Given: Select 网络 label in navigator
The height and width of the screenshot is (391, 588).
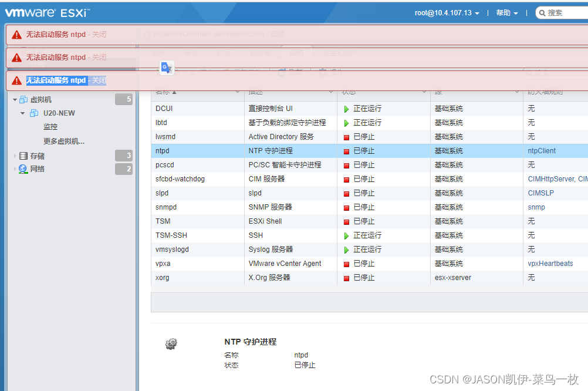Looking at the screenshot, I should pos(38,169).
